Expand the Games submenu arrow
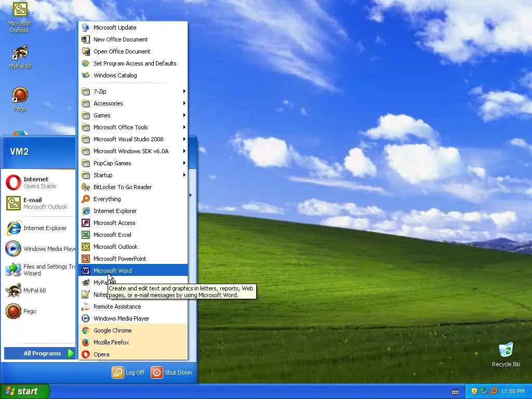Image resolution: width=532 pixels, height=399 pixels. click(x=184, y=115)
